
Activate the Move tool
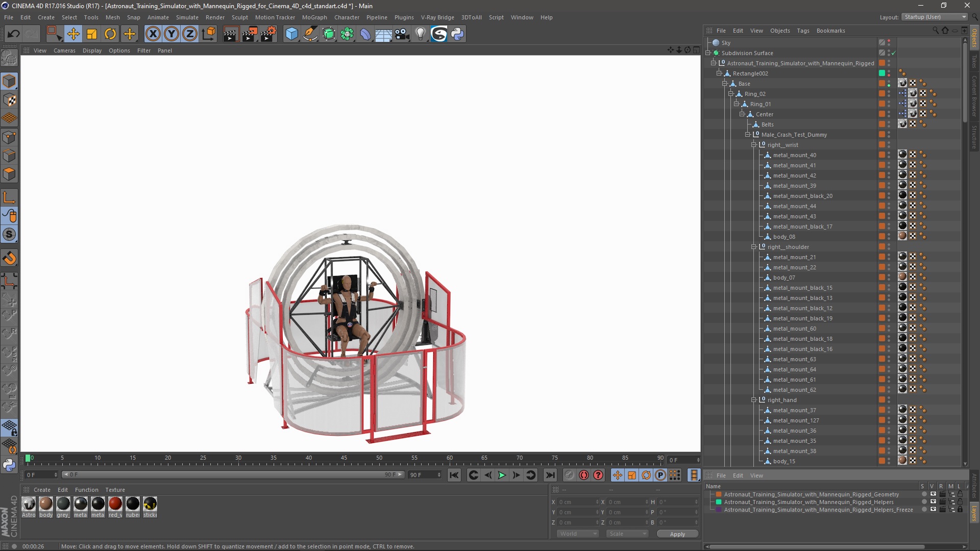pyautogui.click(x=73, y=34)
